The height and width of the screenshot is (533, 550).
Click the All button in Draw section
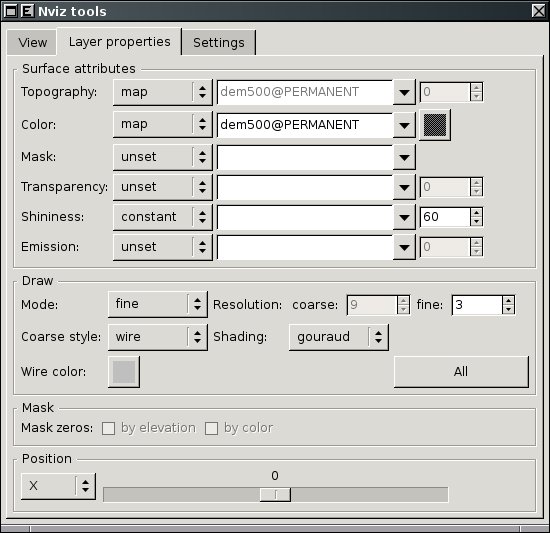tap(461, 372)
